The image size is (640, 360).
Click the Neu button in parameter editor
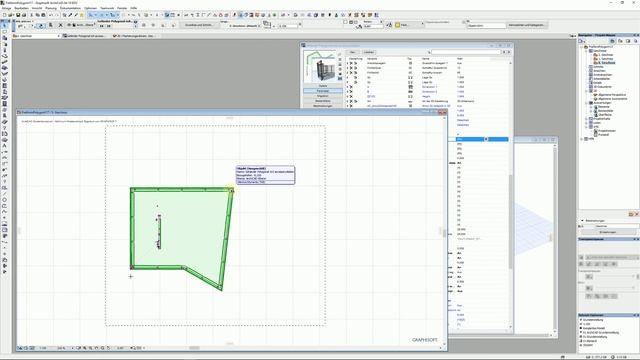point(353,52)
